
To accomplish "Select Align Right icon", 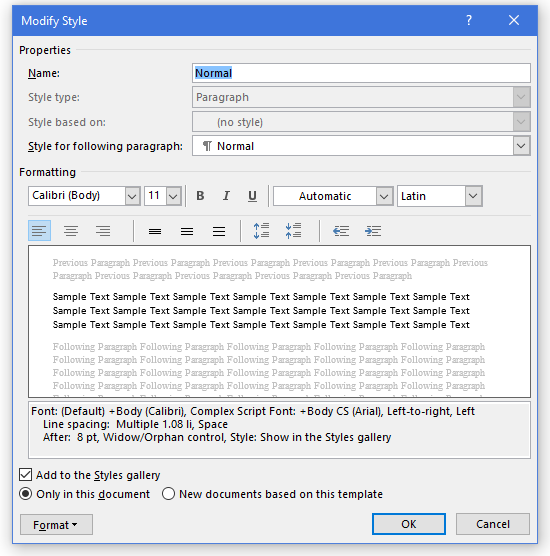I will (103, 231).
